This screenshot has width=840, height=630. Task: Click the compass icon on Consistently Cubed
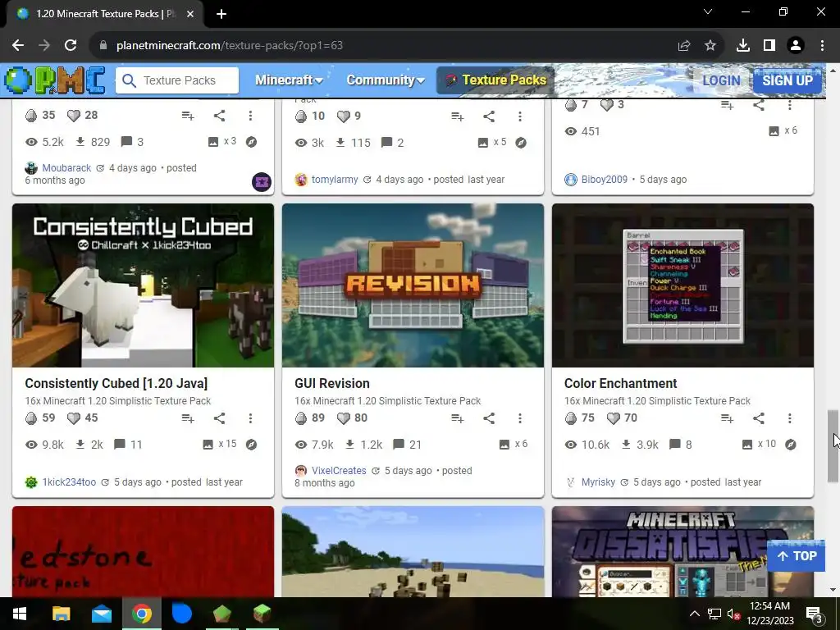(251, 445)
